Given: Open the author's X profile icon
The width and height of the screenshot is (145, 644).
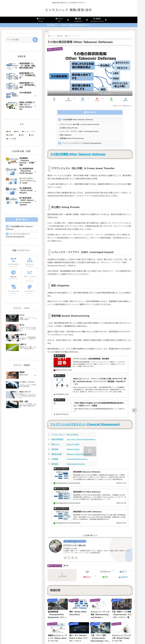Looking at the screenshot, I should pos(69,557).
